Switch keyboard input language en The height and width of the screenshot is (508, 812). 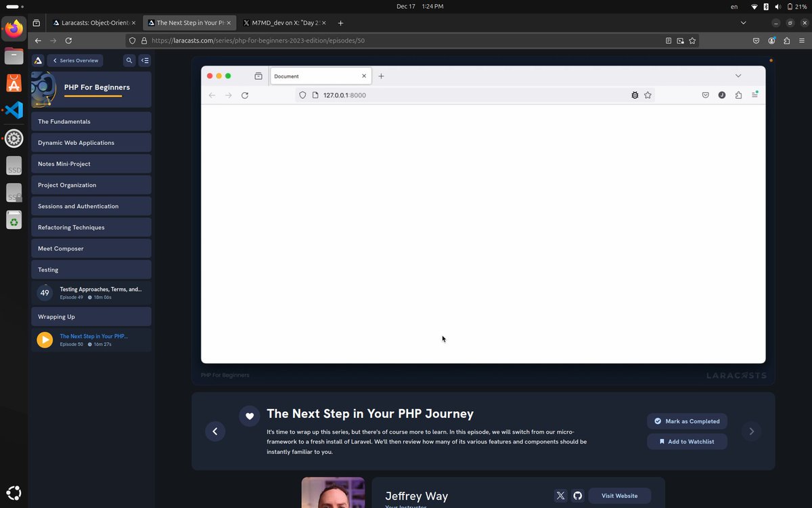coord(734,6)
